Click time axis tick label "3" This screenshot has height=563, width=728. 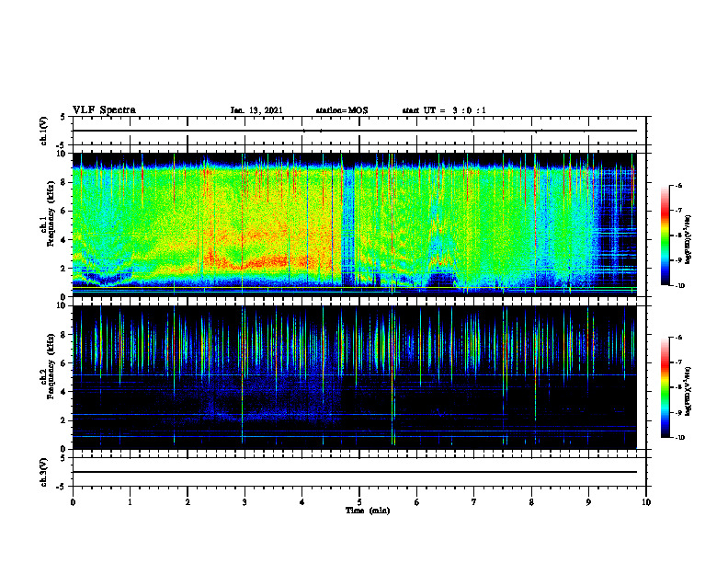pyautogui.click(x=245, y=502)
